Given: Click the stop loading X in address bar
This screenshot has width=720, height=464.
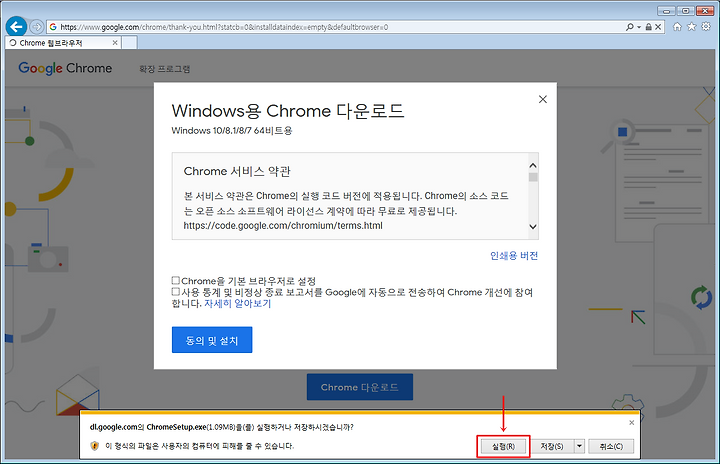Looking at the screenshot, I should 658,27.
